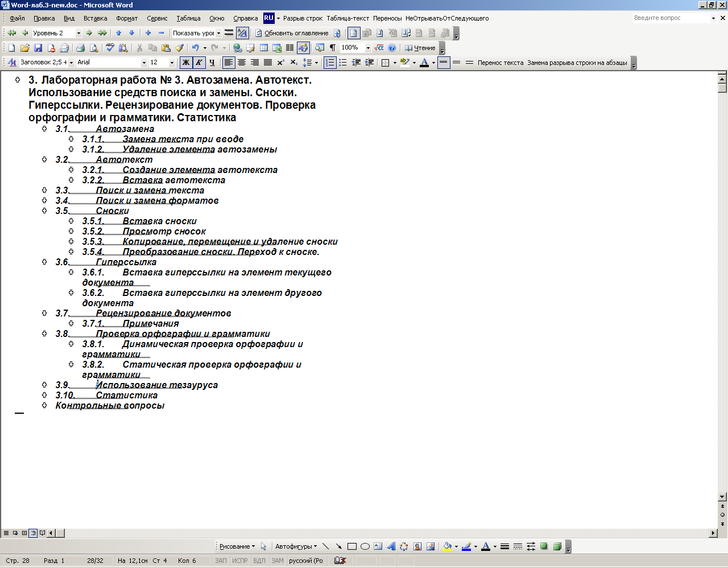Promote to Heading 1 double-arrow icon

tap(11, 33)
